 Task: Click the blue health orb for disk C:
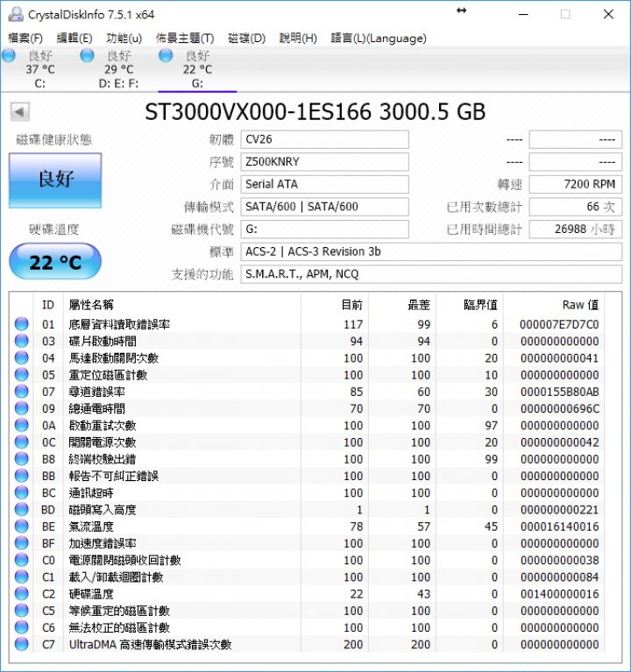(x=9, y=55)
